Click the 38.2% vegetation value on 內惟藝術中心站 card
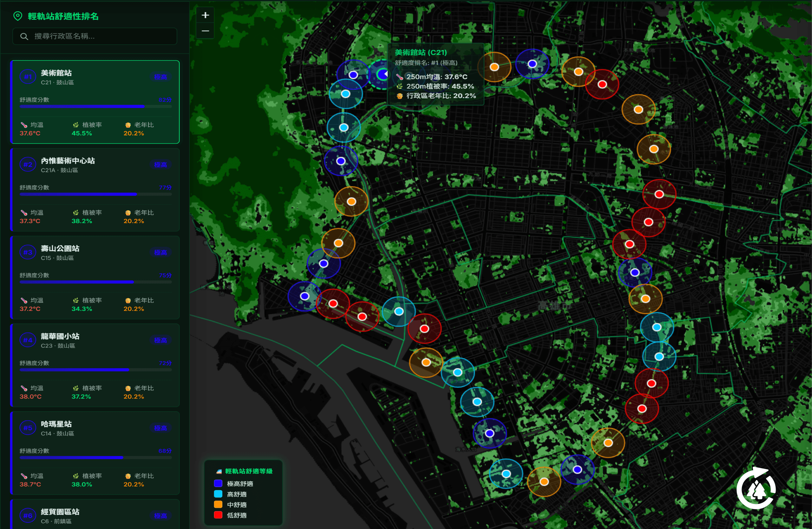 82,221
